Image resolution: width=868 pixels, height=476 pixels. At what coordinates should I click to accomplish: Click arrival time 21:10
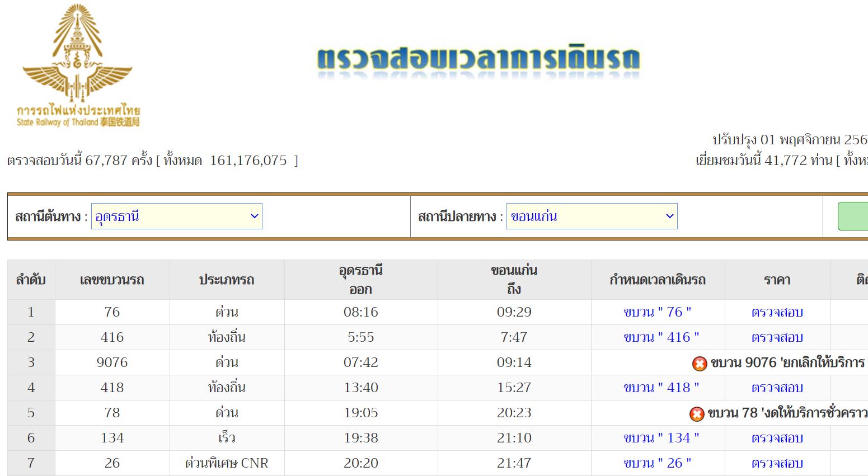pyautogui.click(x=514, y=438)
